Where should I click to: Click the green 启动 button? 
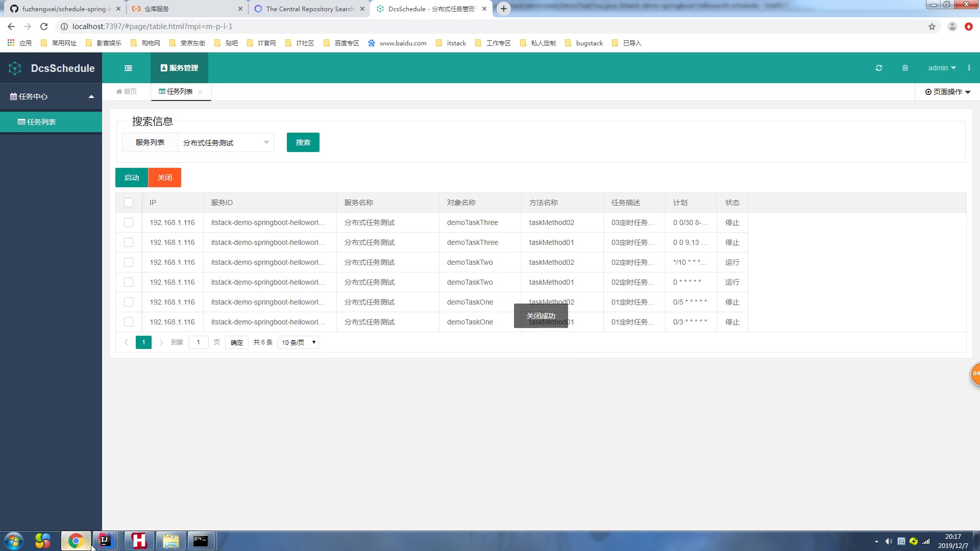point(132,178)
